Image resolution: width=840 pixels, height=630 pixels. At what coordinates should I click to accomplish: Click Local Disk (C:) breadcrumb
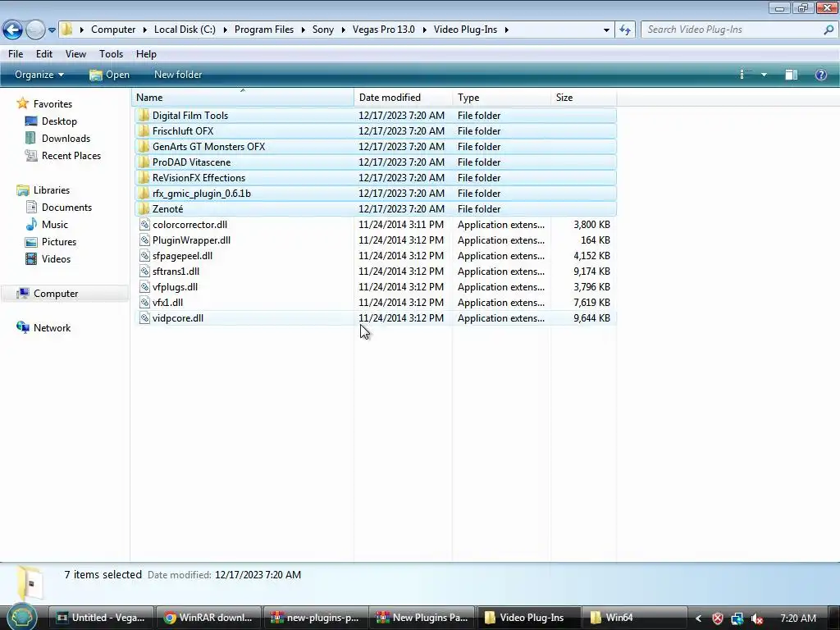click(x=185, y=30)
